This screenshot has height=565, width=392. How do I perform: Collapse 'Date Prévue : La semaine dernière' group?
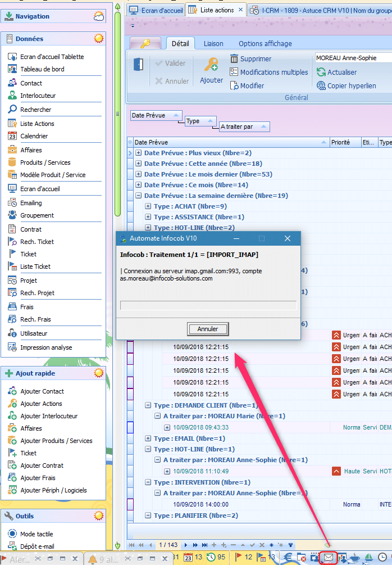(139, 196)
